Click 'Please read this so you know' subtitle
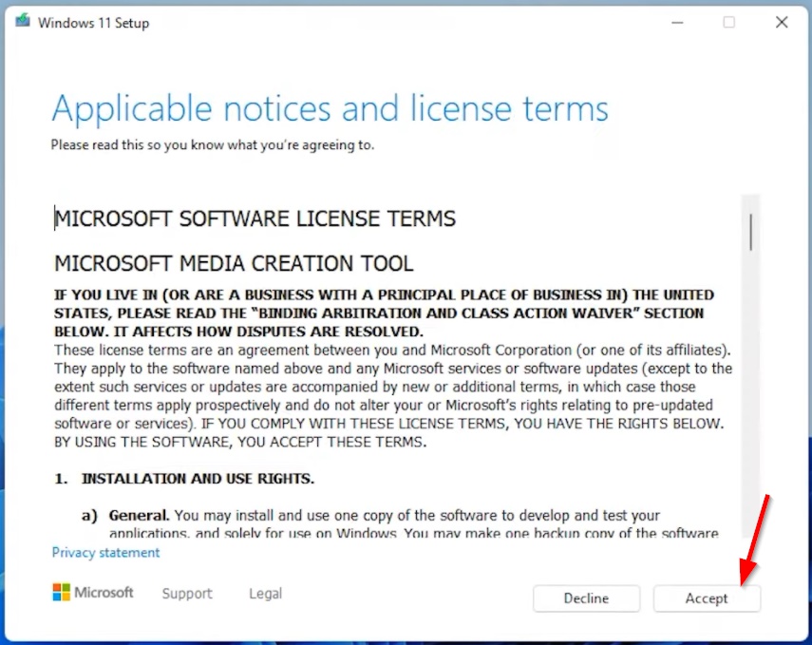Image resolution: width=812 pixels, height=645 pixels. 213,144
